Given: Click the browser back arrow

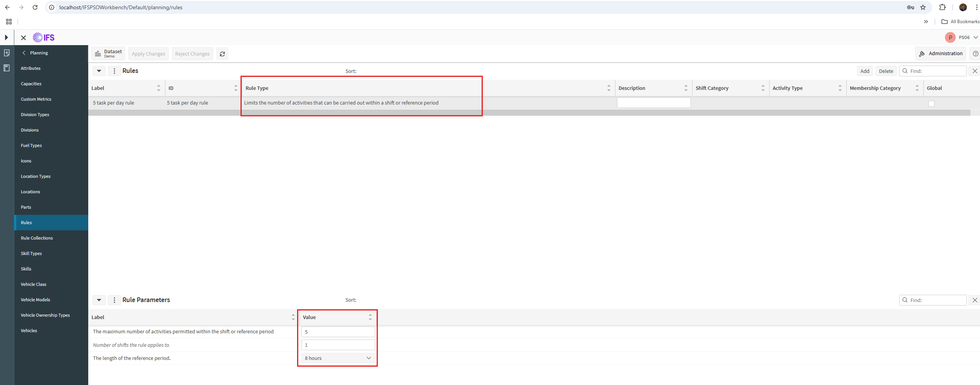Looking at the screenshot, I should 7,7.
